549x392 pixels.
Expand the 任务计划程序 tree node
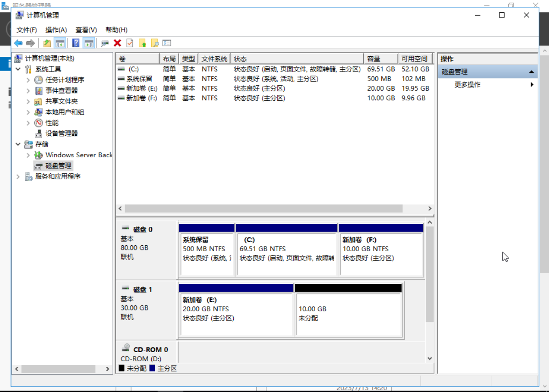(28, 80)
